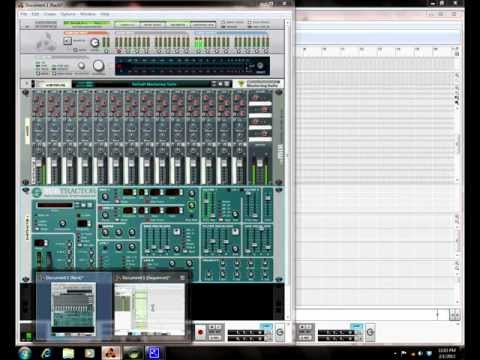Click the Subtractor logo icon
The width and height of the screenshot is (480, 360).
(x=37, y=192)
